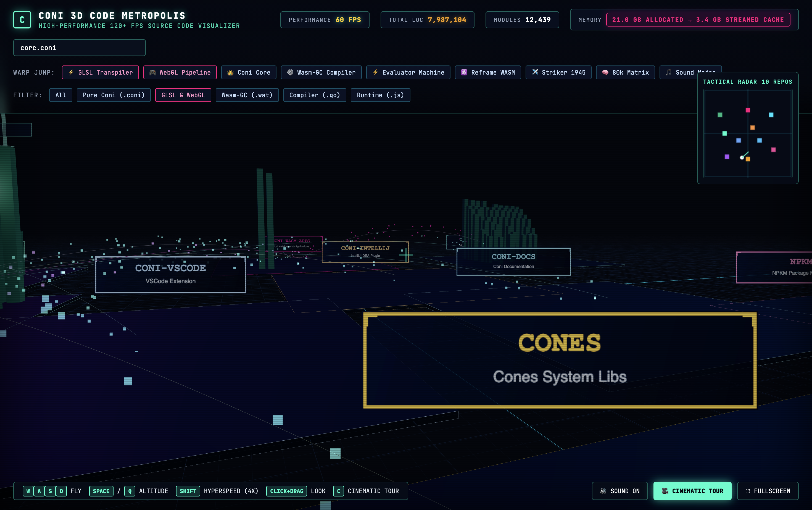Click the lightning icon on Evaluator Machine

375,72
